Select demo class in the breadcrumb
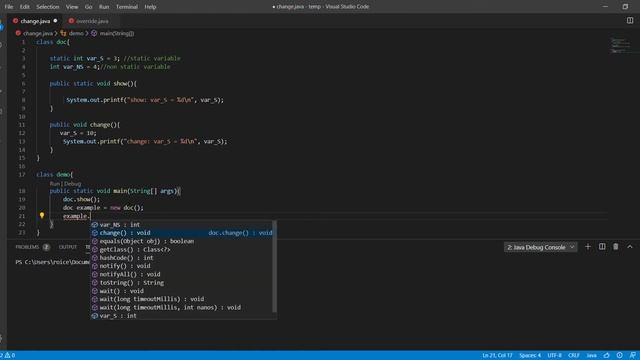 (x=76, y=33)
